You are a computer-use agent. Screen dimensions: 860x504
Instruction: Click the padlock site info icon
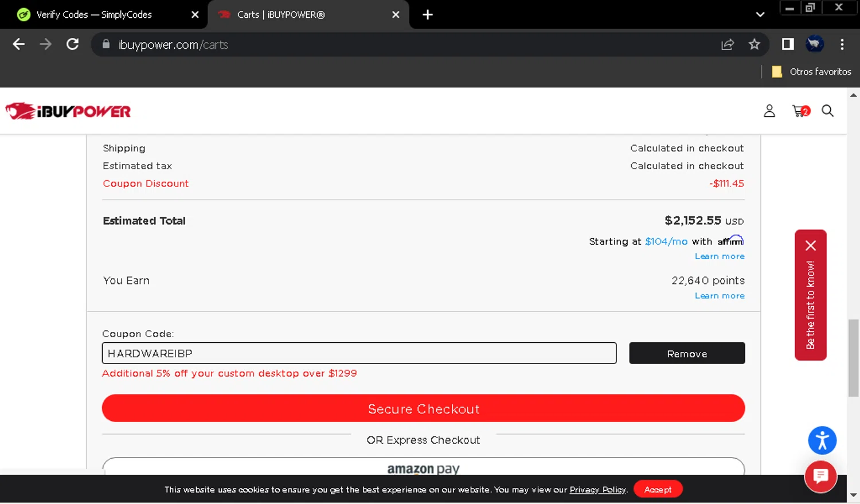coord(106,44)
